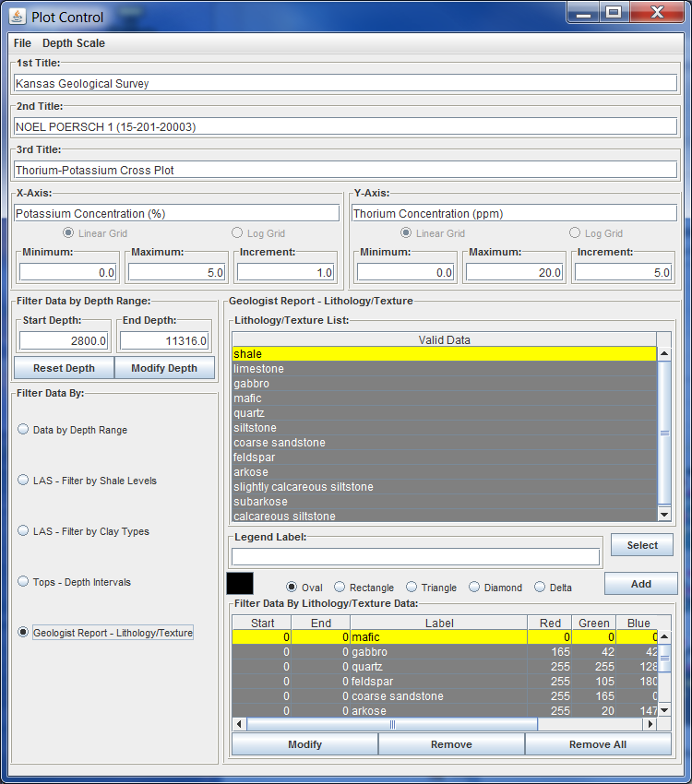
Task: Click the Remove All button
Action: pos(598,744)
